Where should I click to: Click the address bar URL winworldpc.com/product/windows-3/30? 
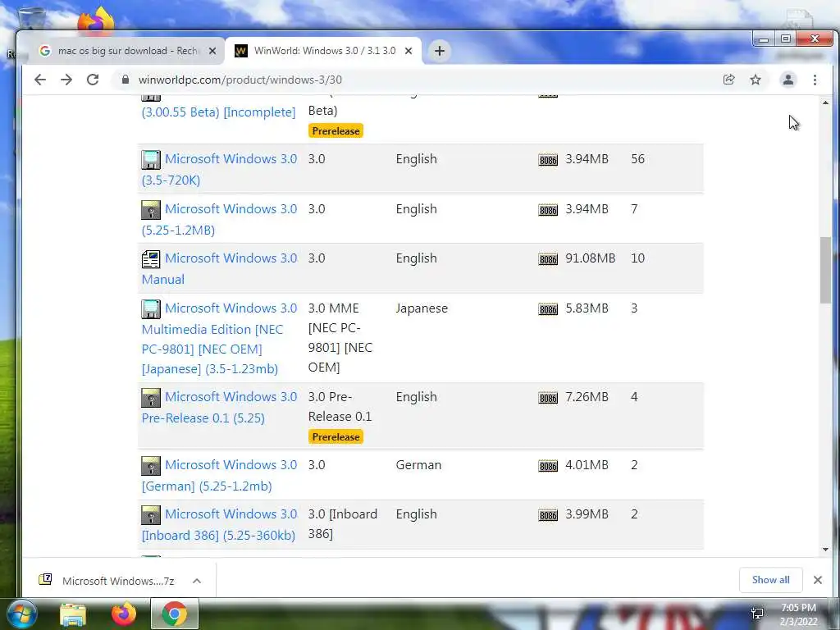click(240, 80)
